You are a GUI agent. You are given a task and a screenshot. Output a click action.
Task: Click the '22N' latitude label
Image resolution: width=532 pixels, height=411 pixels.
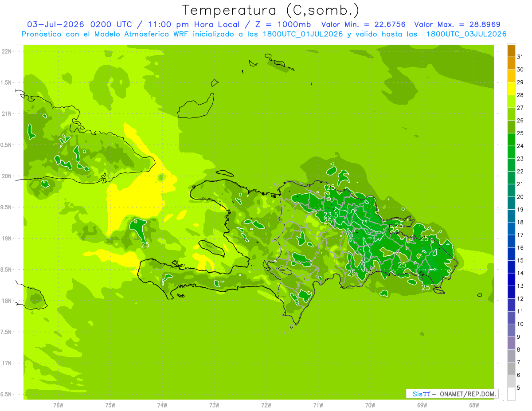click(7, 51)
